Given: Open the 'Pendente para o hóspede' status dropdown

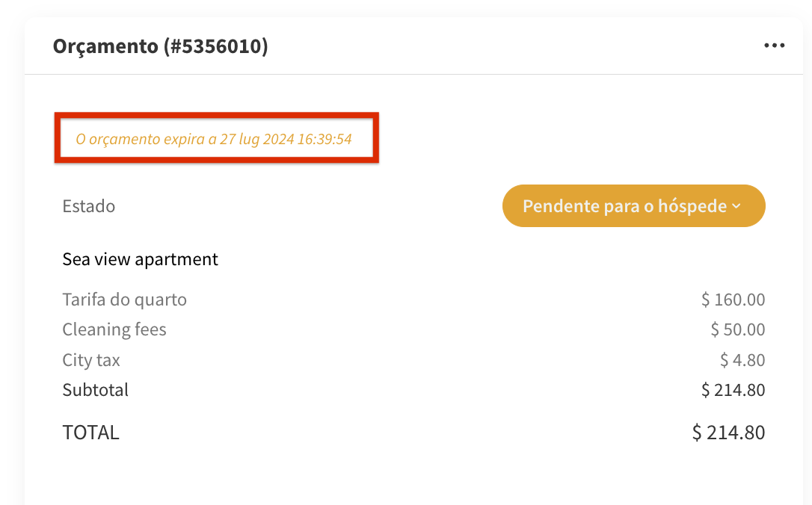Looking at the screenshot, I should pyautogui.click(x=633, y=206).
